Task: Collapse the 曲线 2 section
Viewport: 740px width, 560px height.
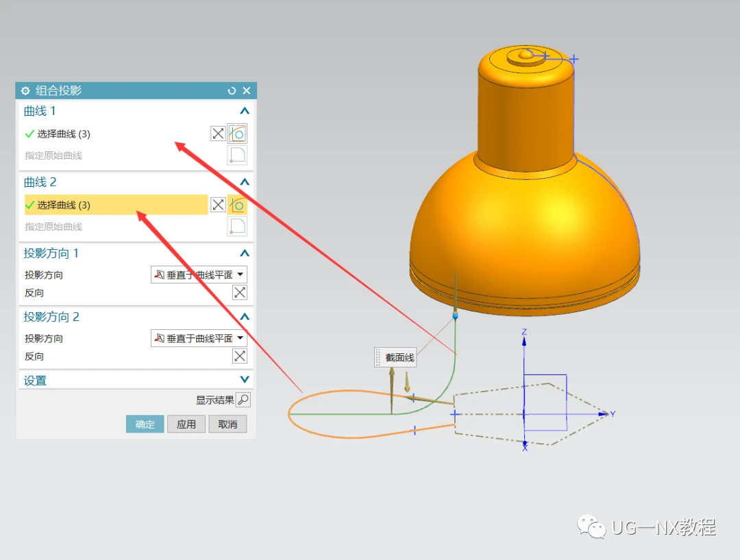Action: click(245, 182)
